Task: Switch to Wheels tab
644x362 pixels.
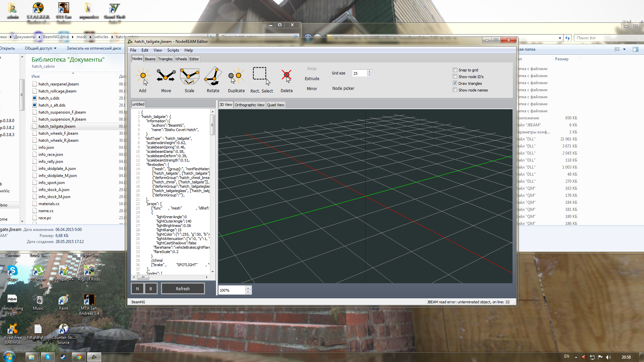Action: [x=181, y=59]
